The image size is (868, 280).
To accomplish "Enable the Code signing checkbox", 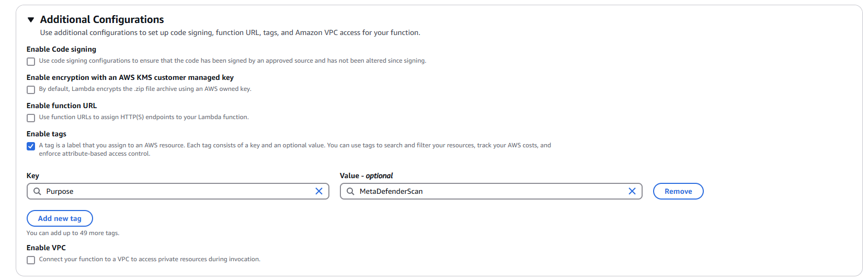I will 31,62.
